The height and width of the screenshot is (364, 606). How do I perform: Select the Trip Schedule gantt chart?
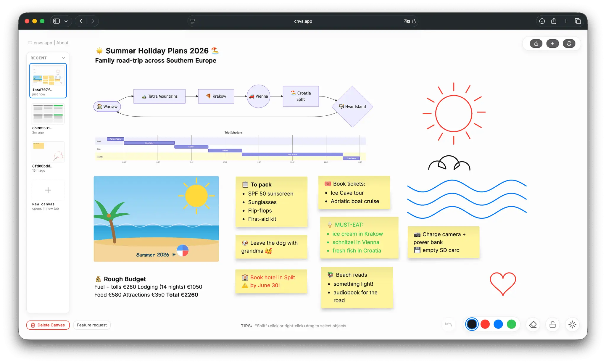click(x=230, y=147)
